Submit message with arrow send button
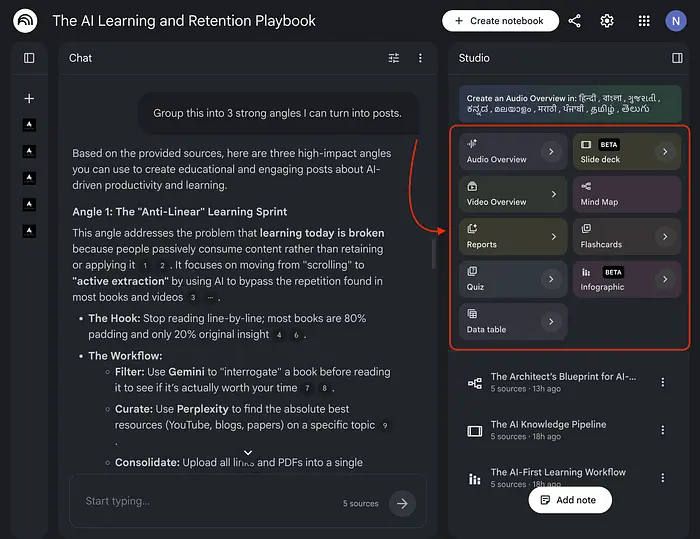Screen dimensions: 700x539 403,503
